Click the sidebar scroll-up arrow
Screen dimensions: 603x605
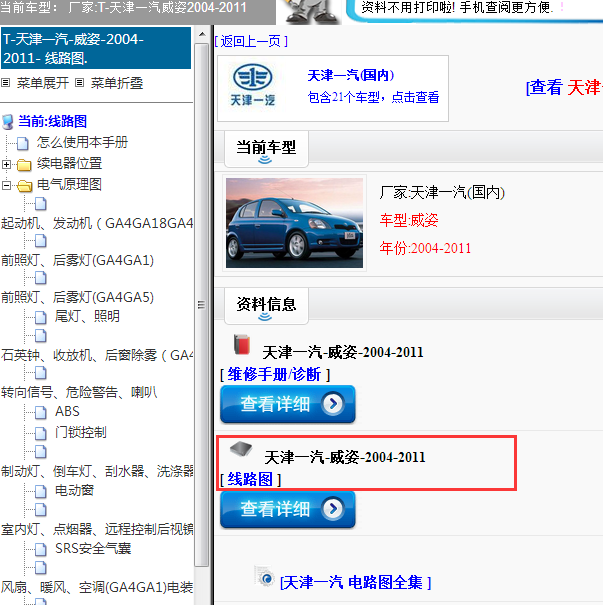pyautogui.click(x=202, y=34)
